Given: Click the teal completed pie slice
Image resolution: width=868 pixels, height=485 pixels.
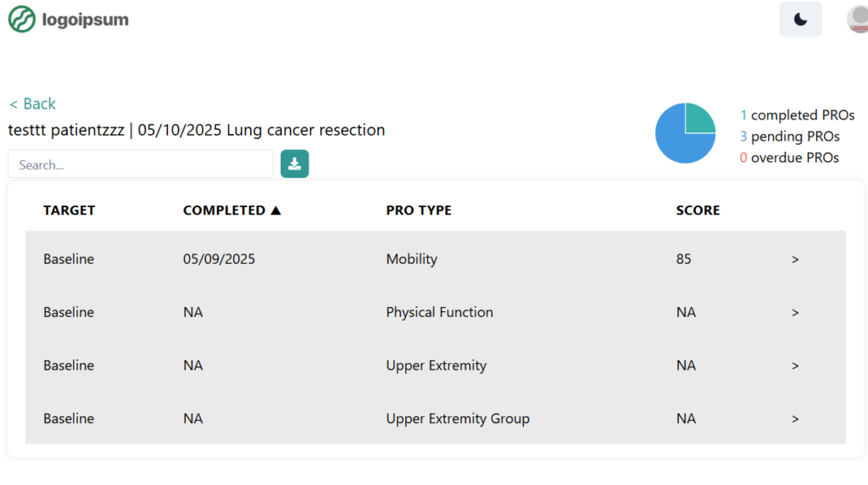Looking at the screenshot, I should click(698, 120).
